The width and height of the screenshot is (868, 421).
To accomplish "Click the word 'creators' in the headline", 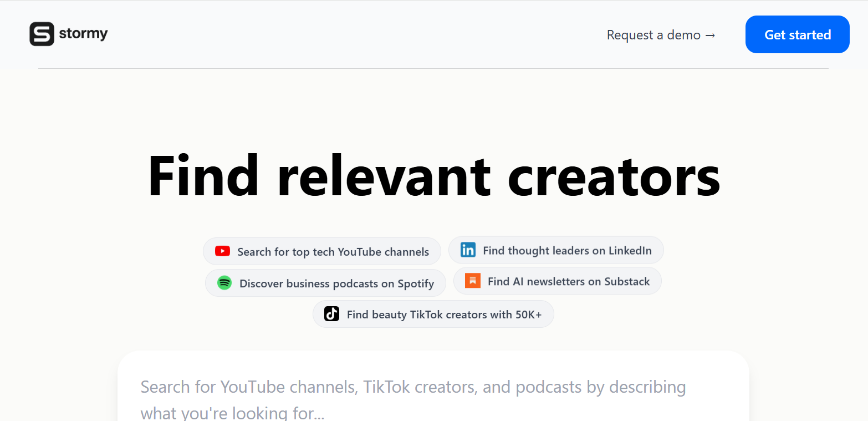I will pos(614,175).
